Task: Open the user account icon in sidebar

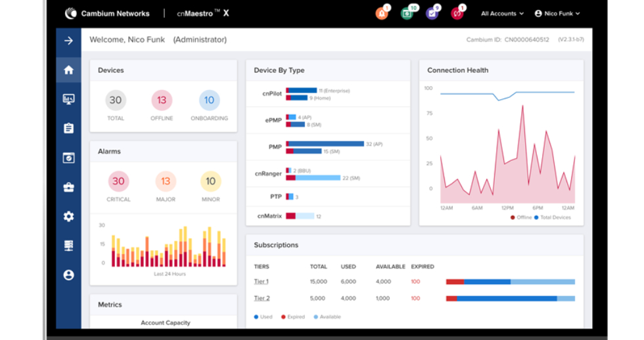Action: click(68, 275)
